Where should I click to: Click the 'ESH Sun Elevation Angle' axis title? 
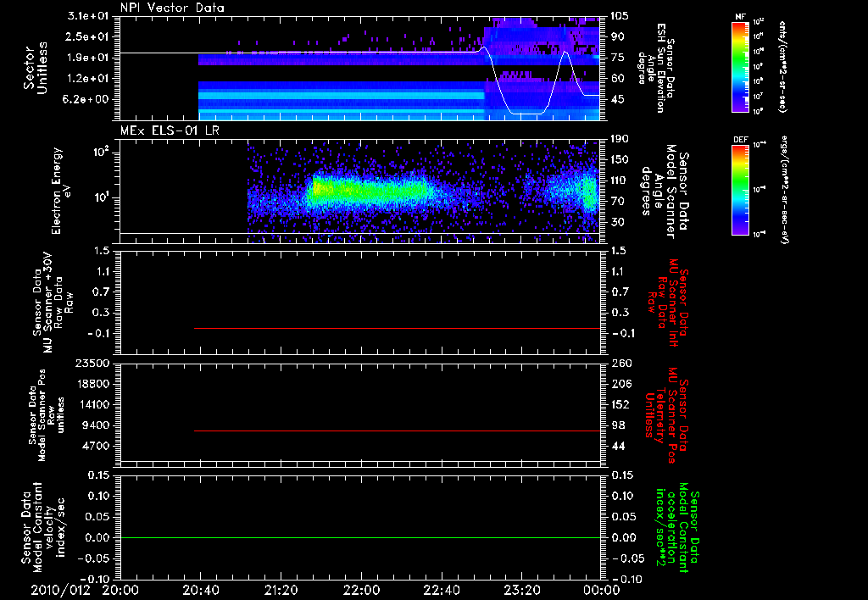coord(656,68)
